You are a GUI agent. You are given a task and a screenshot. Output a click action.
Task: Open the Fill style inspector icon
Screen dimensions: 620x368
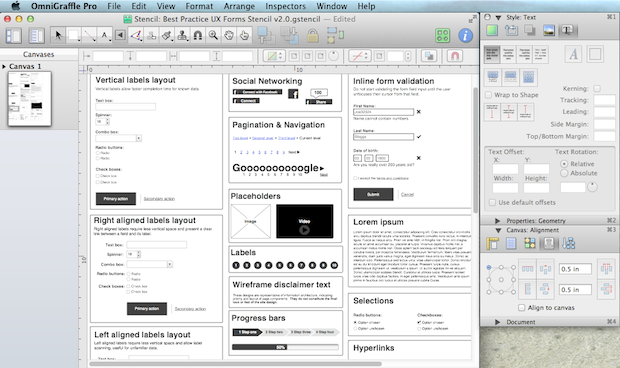pyautogui.click(x=491, y=30)
